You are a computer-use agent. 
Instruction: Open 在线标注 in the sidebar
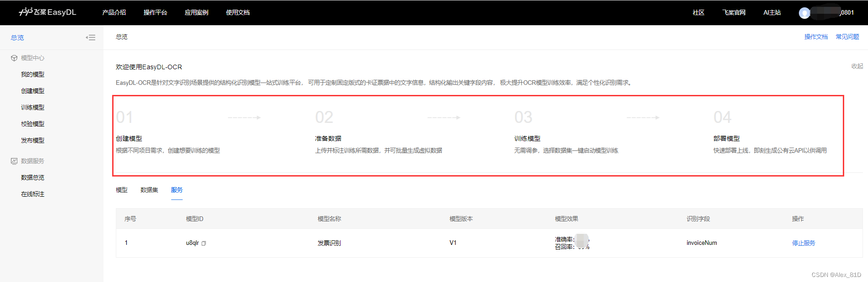pyautogui.click(x=33, y=194)
